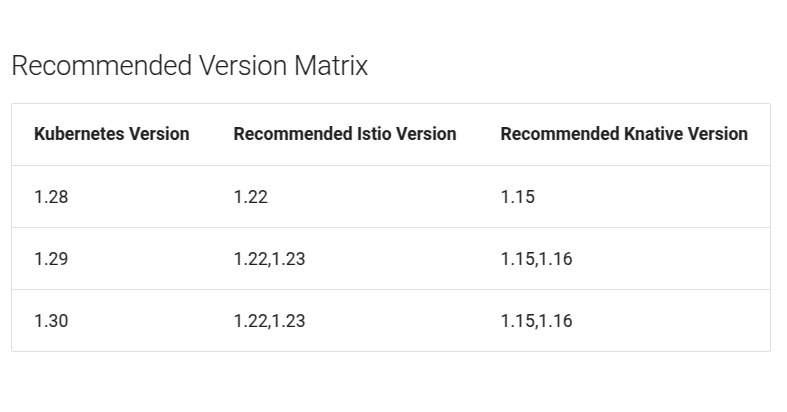Viewport: 787px width, 412px height.
Task: Click the word Kubernetes in column header
Action: coord(79,134)
